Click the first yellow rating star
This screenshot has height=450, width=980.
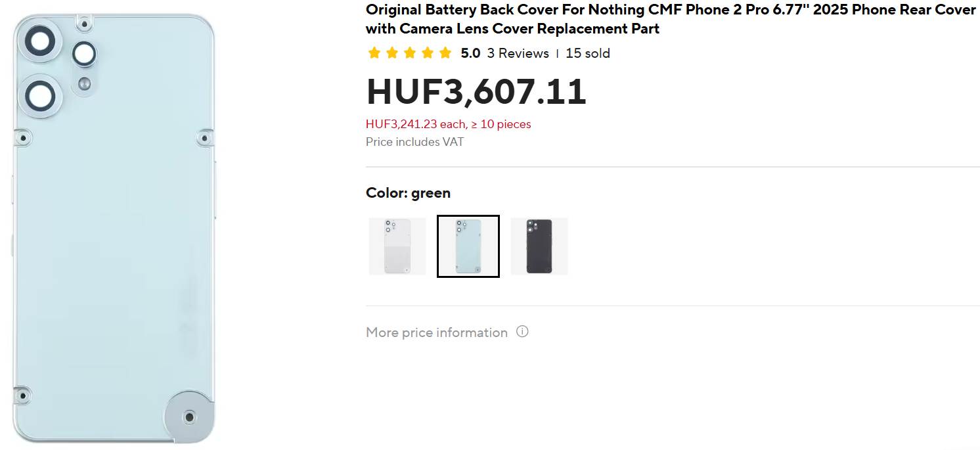[374, 53]
